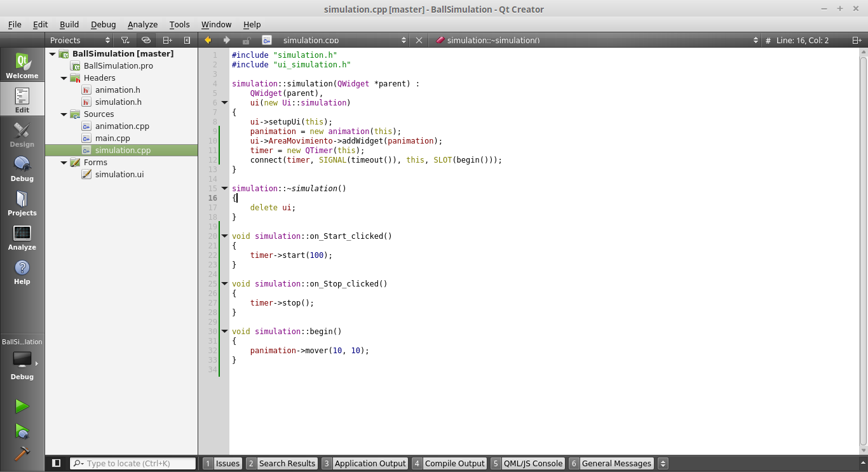This screenshot has width=868, height=472.
Task: Open the Analyze menu
Action: pos(142,24)
